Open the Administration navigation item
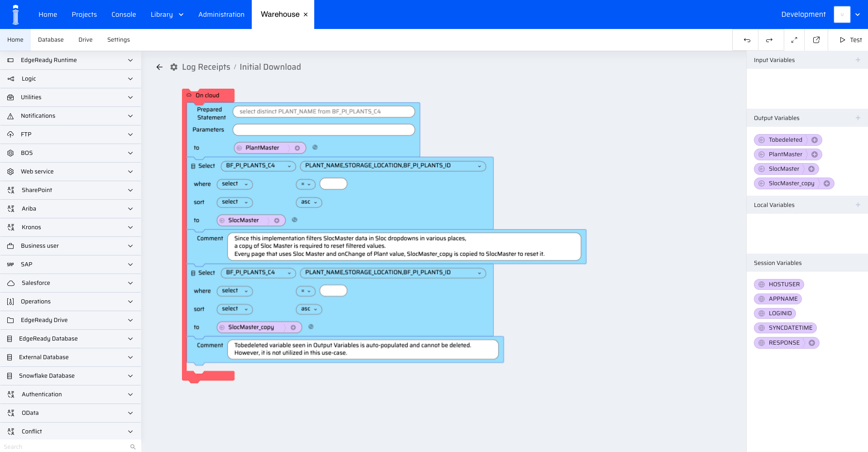This screenshot has height=452, width=868. [x=221, y=14]
